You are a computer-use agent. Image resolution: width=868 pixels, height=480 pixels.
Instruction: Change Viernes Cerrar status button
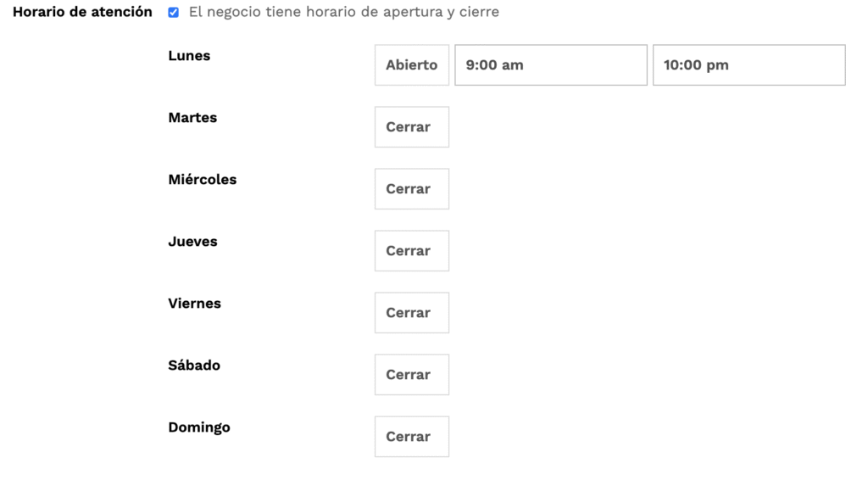coord(412,313)
